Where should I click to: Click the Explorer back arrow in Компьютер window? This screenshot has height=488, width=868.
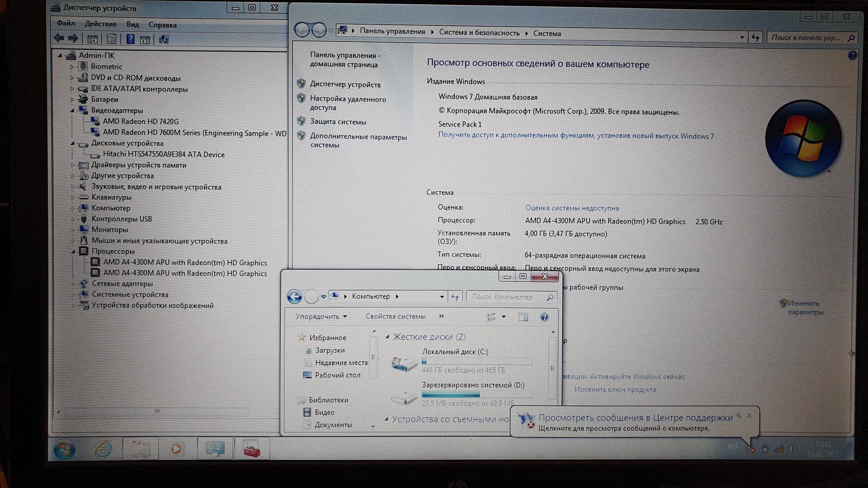[295, 297]
